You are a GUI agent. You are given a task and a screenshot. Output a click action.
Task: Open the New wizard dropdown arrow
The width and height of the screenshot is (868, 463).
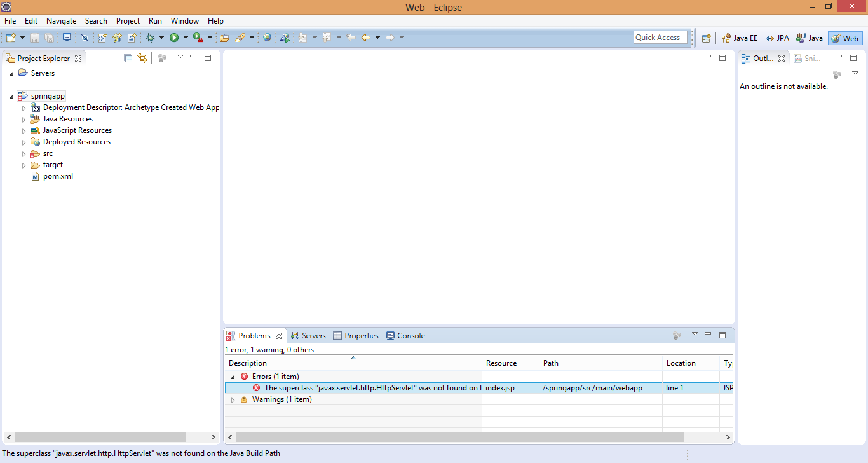pyautogui.click(x=22, y=38)
